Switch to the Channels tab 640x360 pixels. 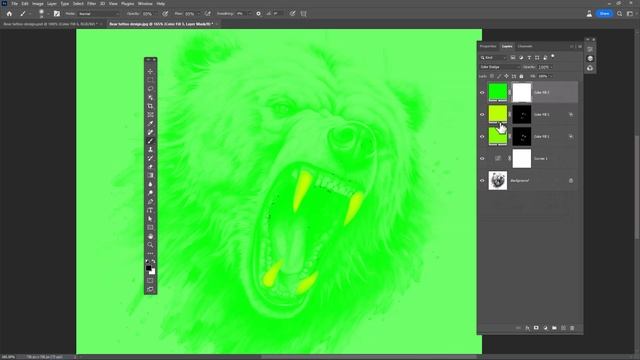click(x=525, y=46)
